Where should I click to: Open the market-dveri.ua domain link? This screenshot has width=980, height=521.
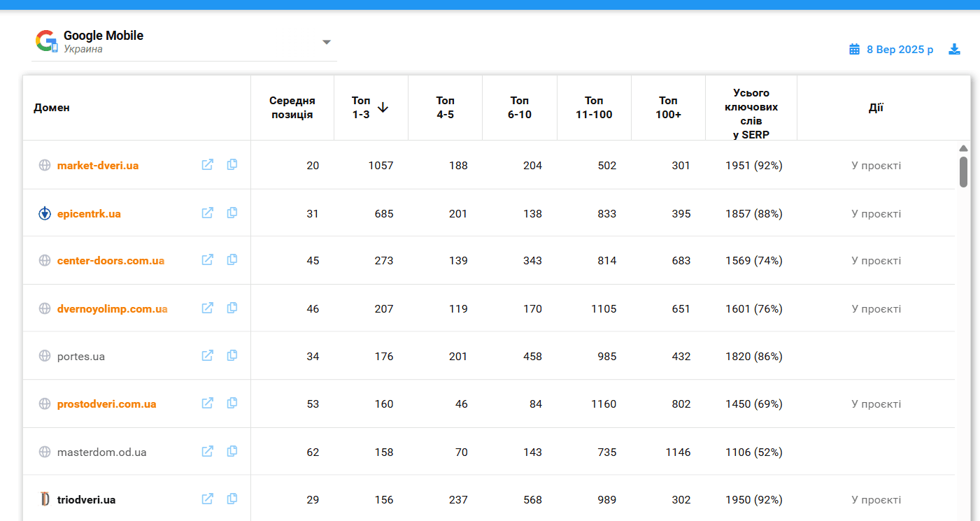(98, 166)
